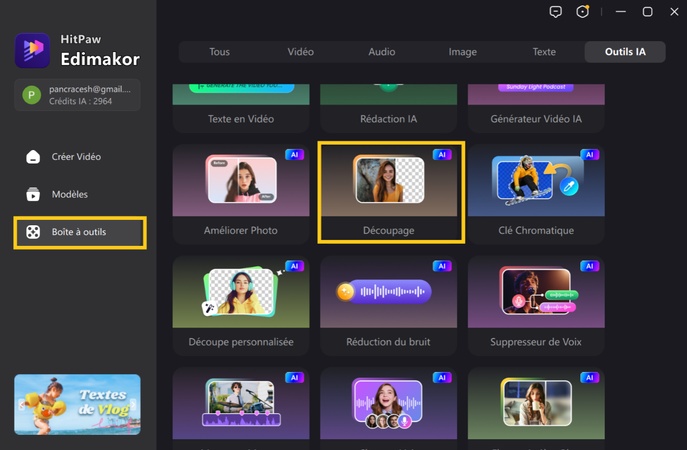Select Boîte à outils in the sidebar
This screenshot has width=687, height=450.
[x=80, y=232]
